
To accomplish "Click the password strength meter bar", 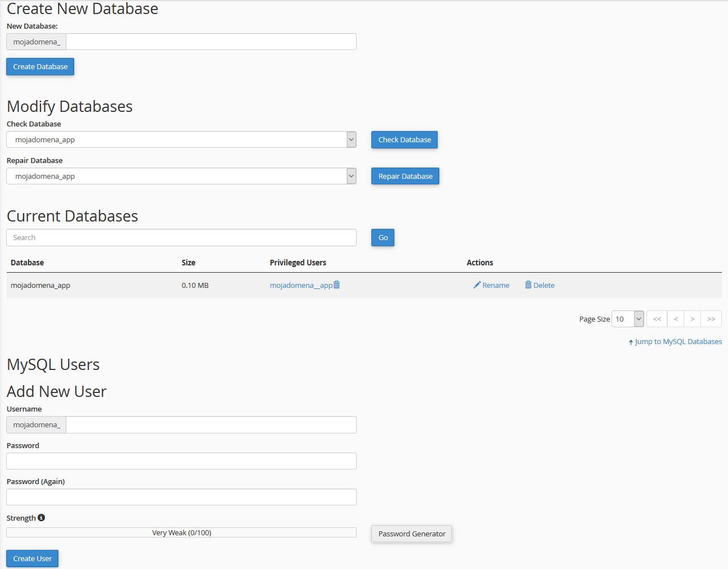I will pos(181,532).
